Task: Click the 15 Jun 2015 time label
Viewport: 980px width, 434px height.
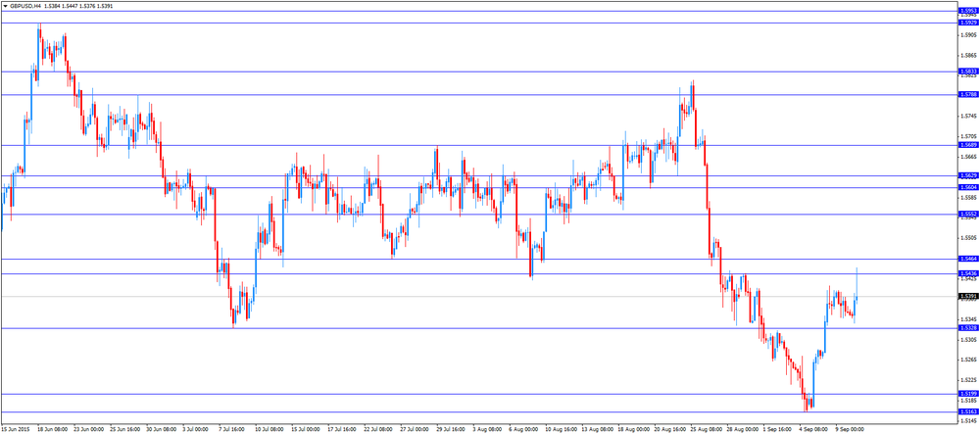Action: [16, 430]
